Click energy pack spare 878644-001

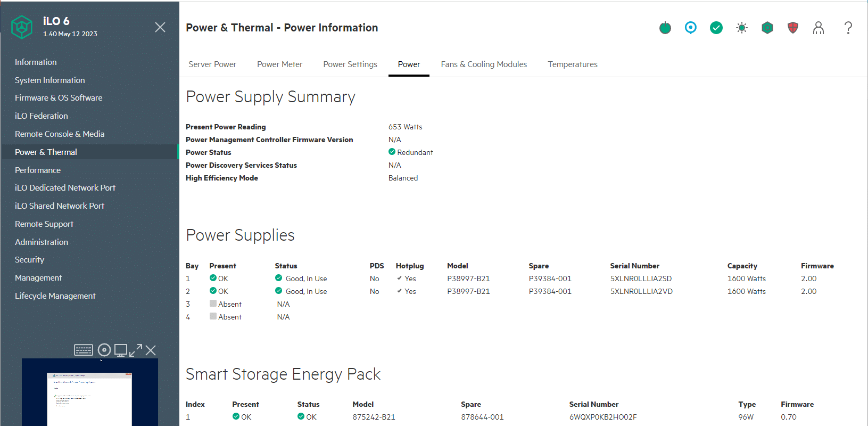click(482, 417)
